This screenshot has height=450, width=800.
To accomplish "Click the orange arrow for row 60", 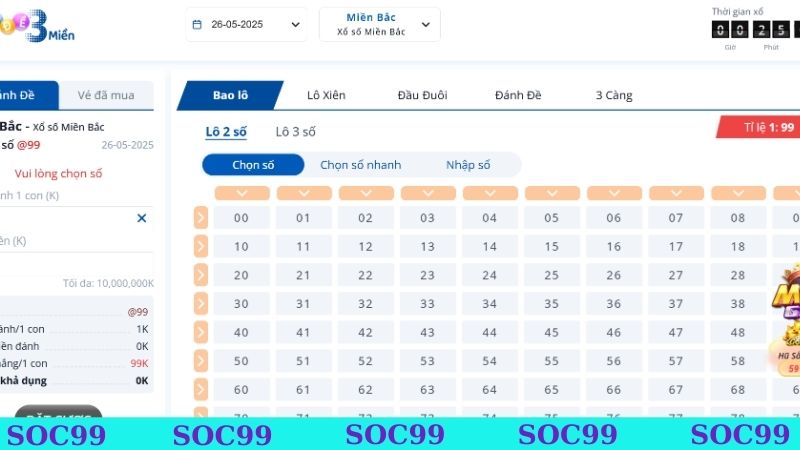I will pyautogui.click(x=201, y=389).
